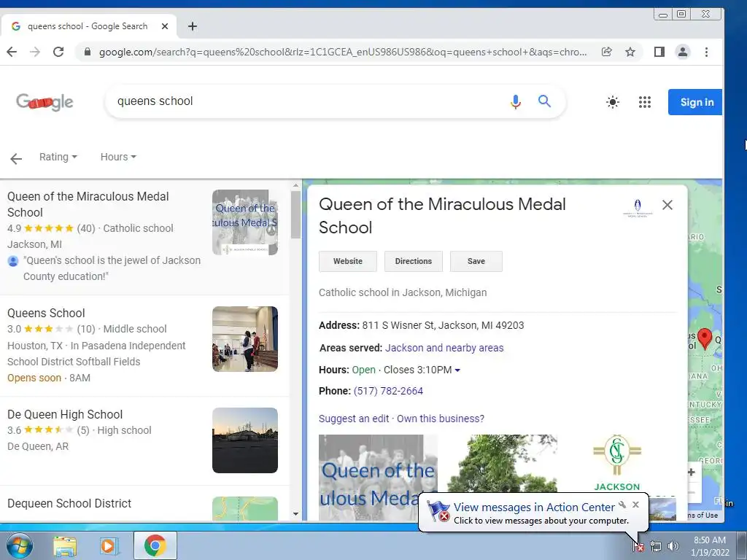Viewport: 747px width, 560px height.
Task: Get Directions to the school
Action: coord(414,262)
